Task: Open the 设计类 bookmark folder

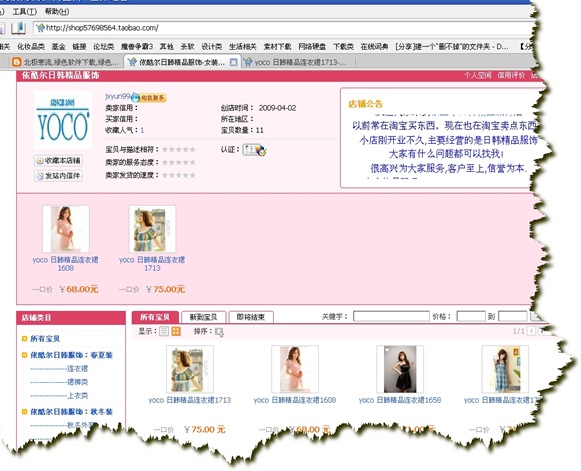Action: (x=212, y=47)
